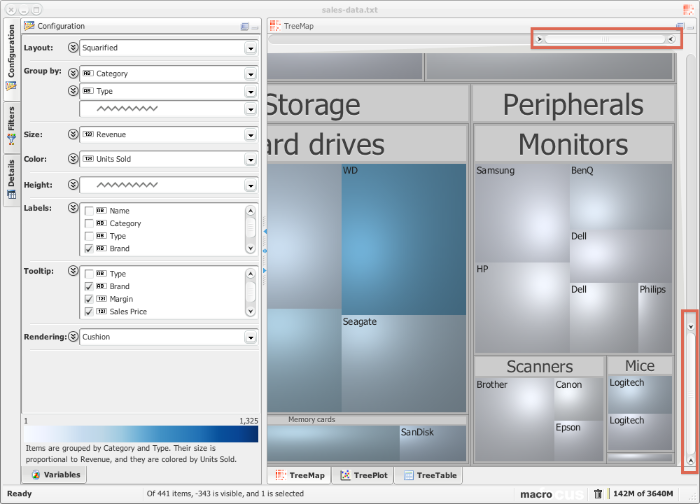The height and width of the screenshot is (504, 700).
Task: Uncheck the Brand checkbox under Labels
Action: 90,248
